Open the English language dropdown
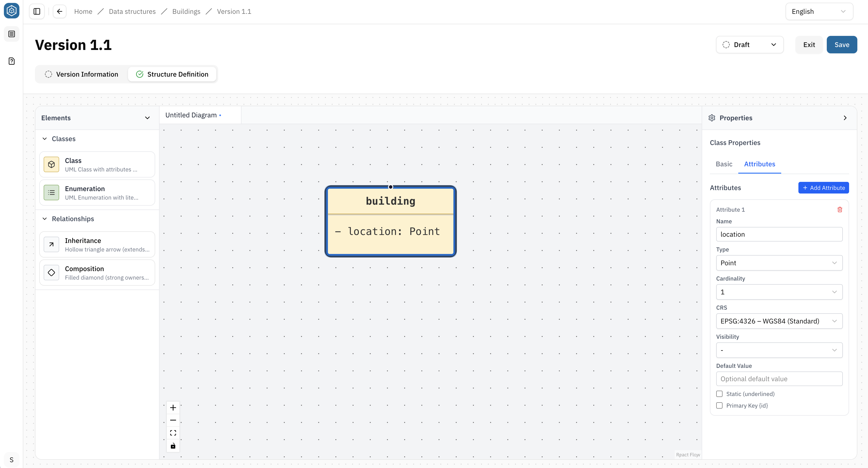 point(819,11)
